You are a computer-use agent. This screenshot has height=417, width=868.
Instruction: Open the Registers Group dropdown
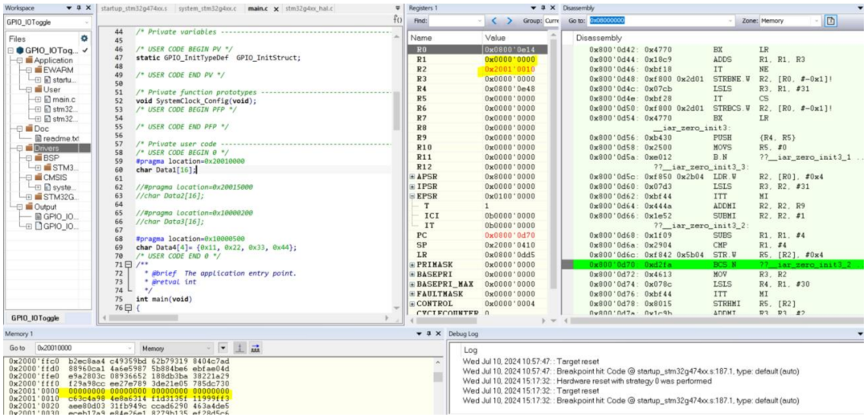[551, 21]
